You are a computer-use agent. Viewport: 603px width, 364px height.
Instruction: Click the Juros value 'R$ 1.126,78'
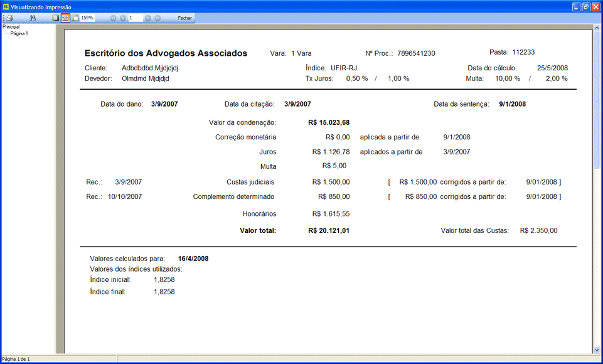click(x=331, y=152)
